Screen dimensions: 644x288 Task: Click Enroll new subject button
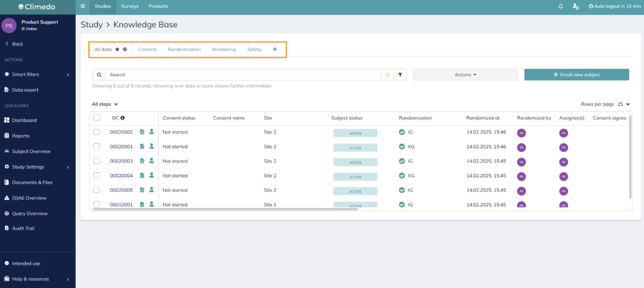[576, 75]
